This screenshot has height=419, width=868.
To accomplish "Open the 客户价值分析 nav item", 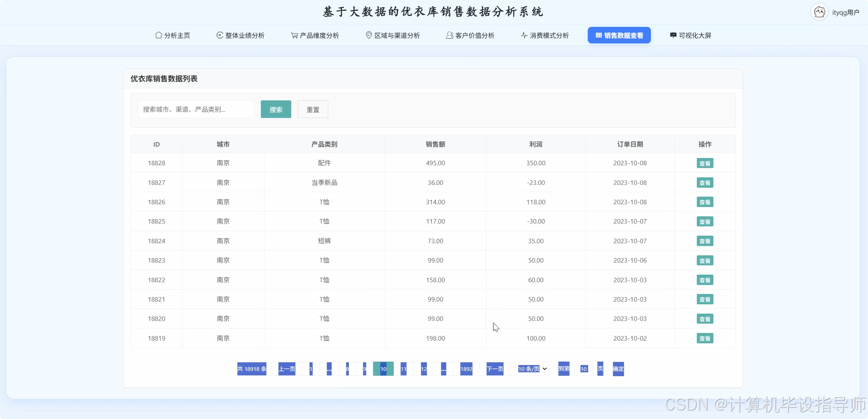I will 470,36.
